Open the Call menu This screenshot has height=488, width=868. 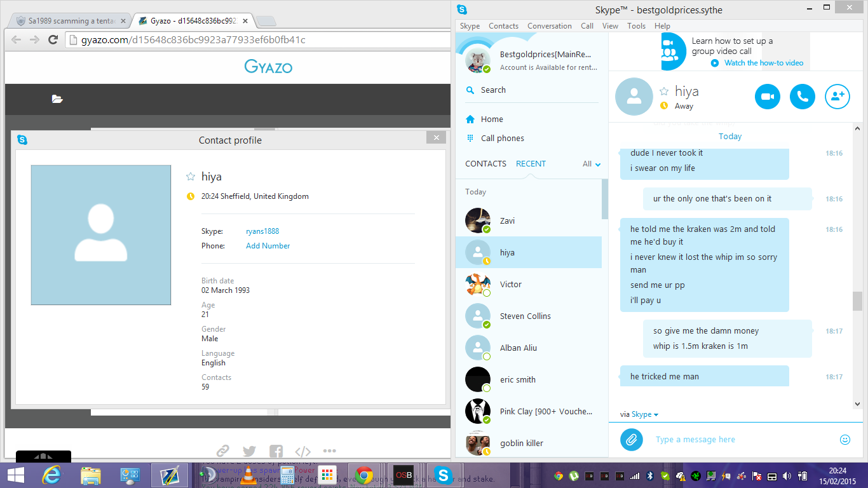pyautogui.click(x=587, y=26)
